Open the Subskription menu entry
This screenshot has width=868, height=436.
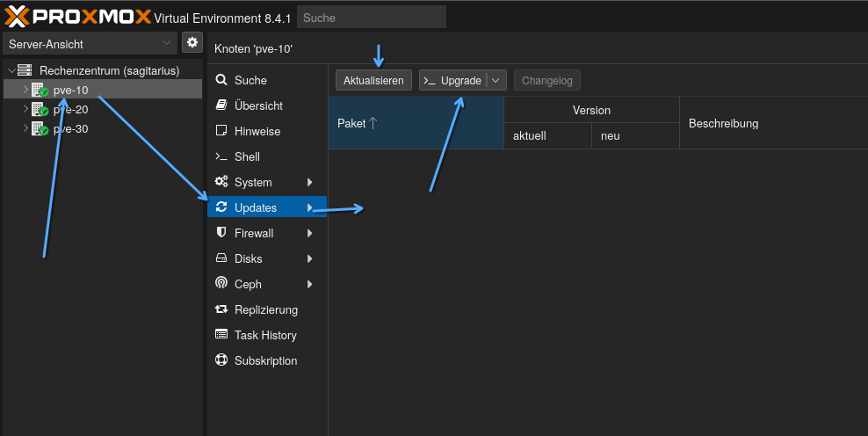[267, 360]
